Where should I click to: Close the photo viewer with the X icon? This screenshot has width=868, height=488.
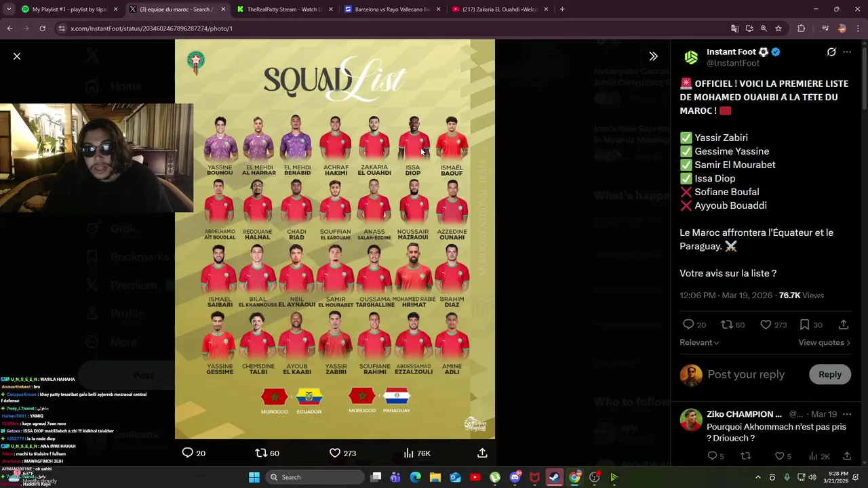click(17, 56)
